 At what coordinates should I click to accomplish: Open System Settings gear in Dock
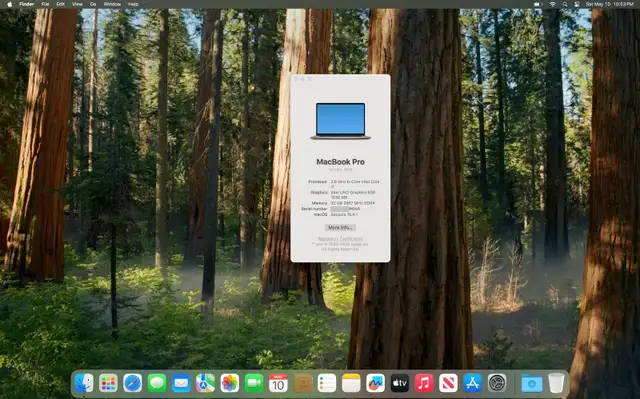(x=497, y=383)
